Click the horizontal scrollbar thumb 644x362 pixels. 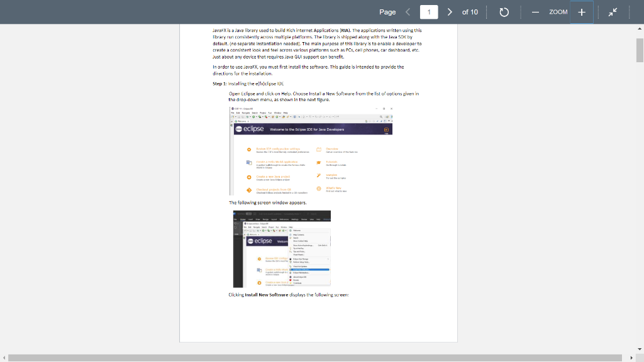click(314, 358)
